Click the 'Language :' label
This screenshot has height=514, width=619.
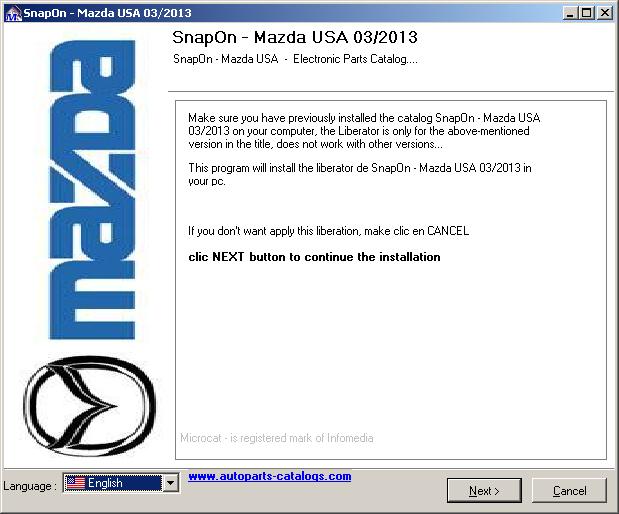point(30,486)
